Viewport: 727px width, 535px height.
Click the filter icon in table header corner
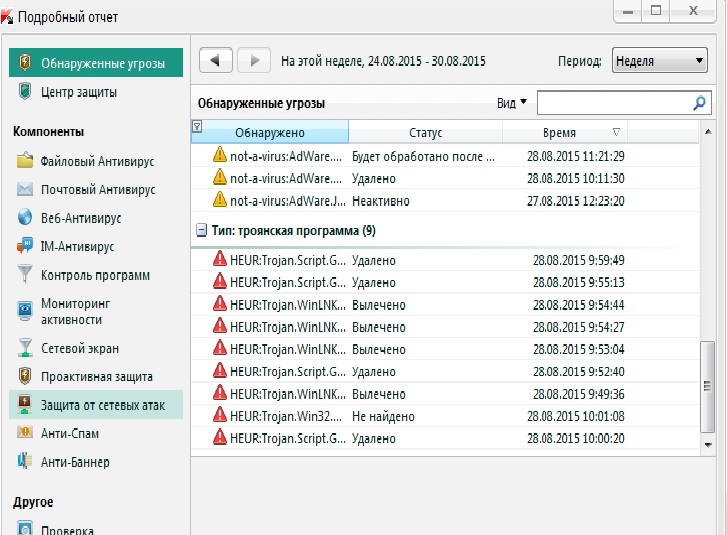pos(197,127)
